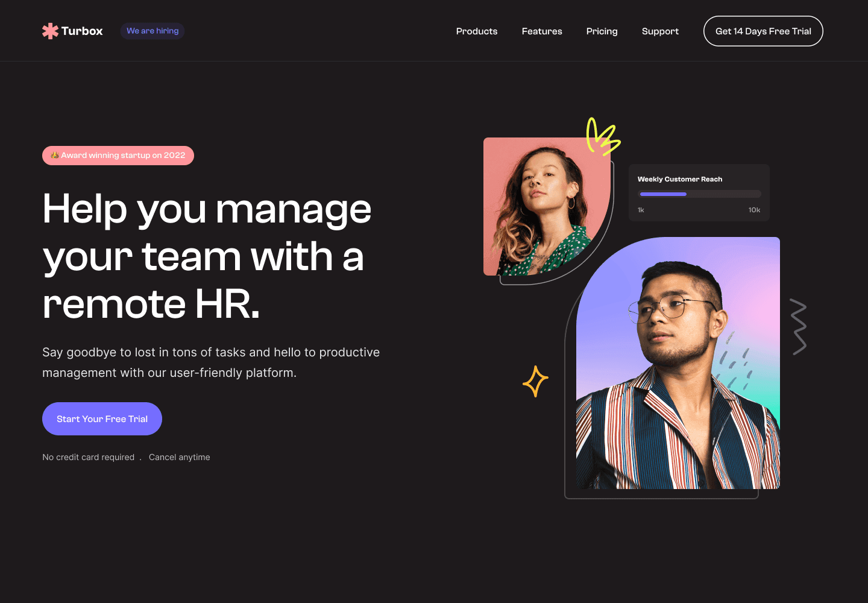Click the award emoji in pink badge
This screenshot has height=603, width=868.
55,155
